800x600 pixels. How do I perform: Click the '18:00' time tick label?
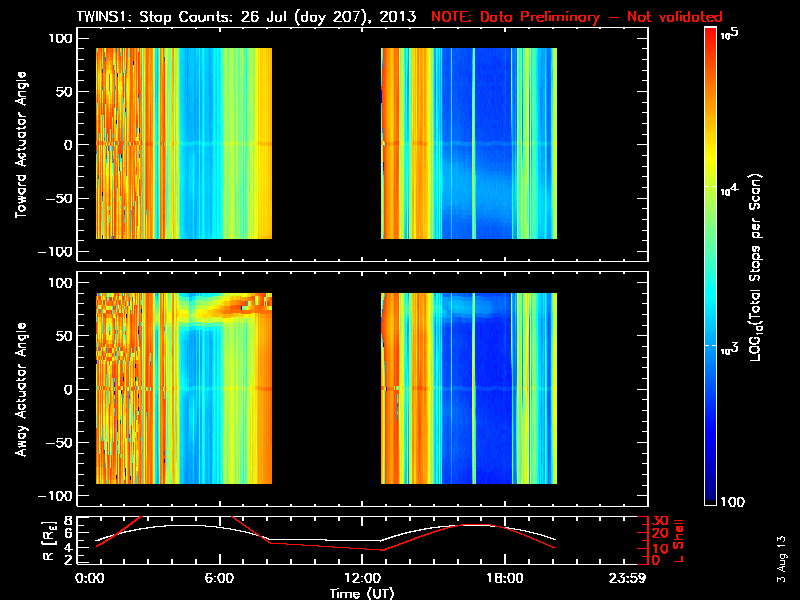[505, 578]
